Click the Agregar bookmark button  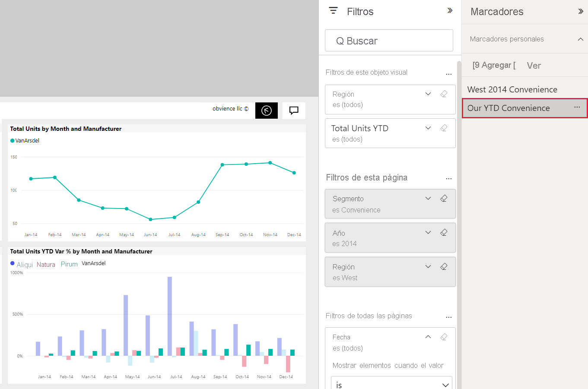click(x=494, y=65)
